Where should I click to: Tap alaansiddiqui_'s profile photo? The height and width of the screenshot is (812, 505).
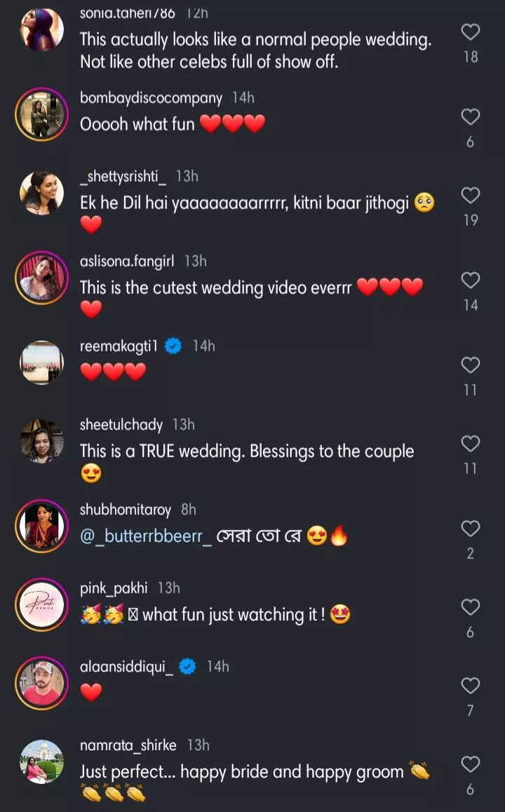42,684
